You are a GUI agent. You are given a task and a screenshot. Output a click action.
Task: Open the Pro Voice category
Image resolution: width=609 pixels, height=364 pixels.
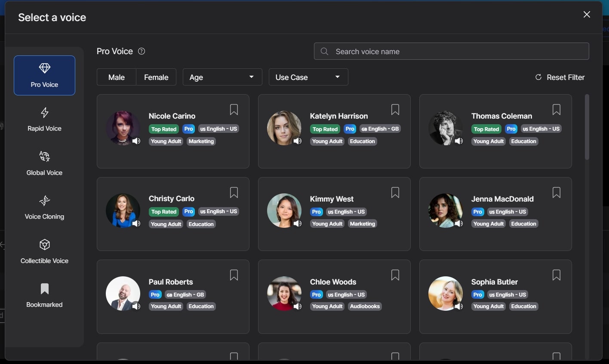pos(44,75)
